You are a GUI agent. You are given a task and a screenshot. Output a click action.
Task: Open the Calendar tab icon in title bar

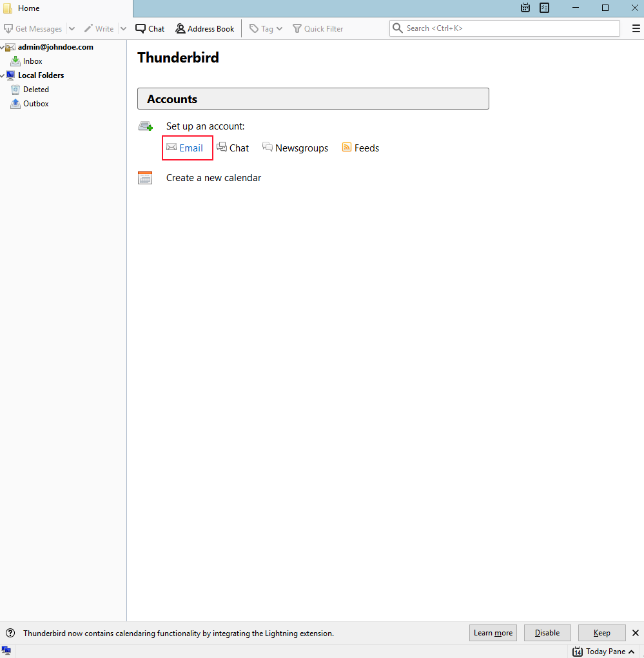[525, 8]
